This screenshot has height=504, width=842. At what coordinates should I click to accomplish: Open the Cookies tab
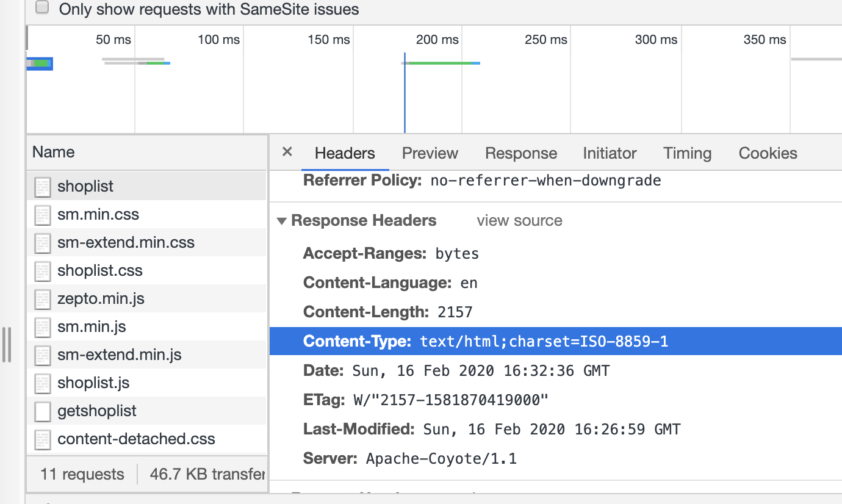(768, 153)
